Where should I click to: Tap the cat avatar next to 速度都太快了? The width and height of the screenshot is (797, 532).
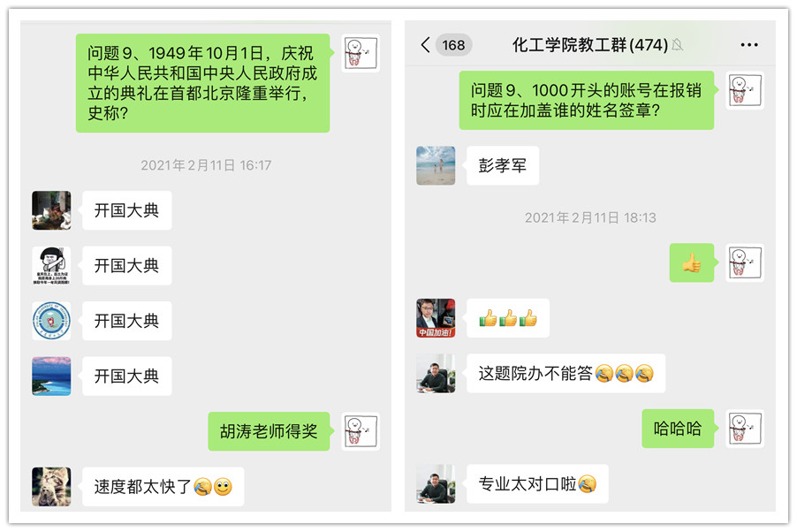click(x=51, y=486)
